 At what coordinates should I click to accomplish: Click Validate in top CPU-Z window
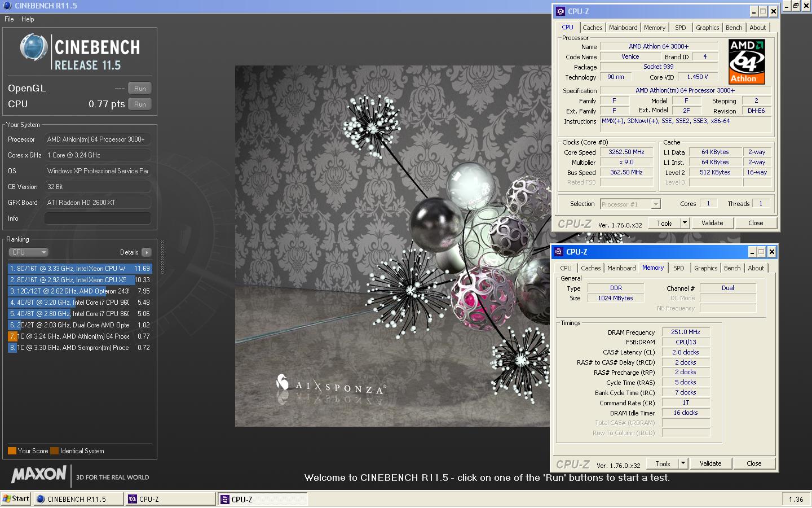tap(712, 224)
